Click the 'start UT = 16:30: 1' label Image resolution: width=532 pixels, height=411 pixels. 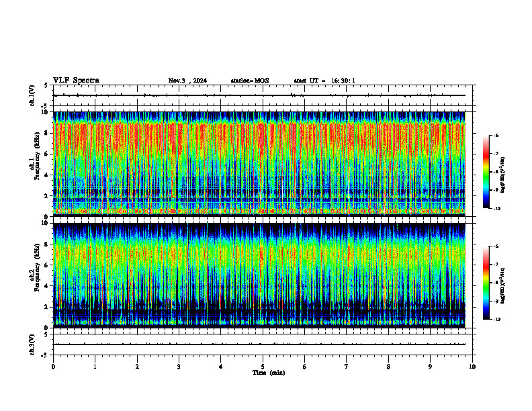coord(324,81)
